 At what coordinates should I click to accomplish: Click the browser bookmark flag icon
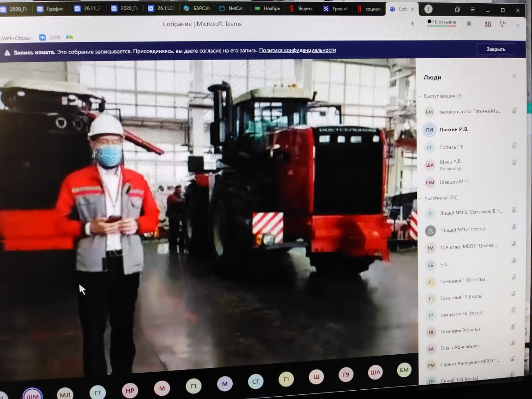[469, 24]
